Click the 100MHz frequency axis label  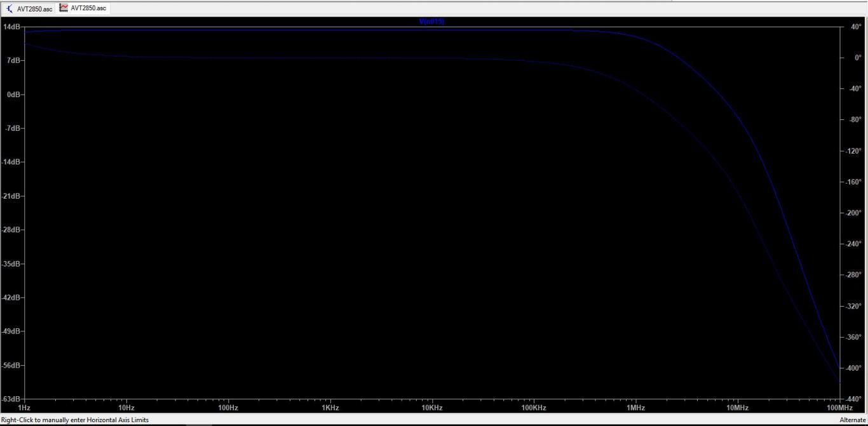839,408
